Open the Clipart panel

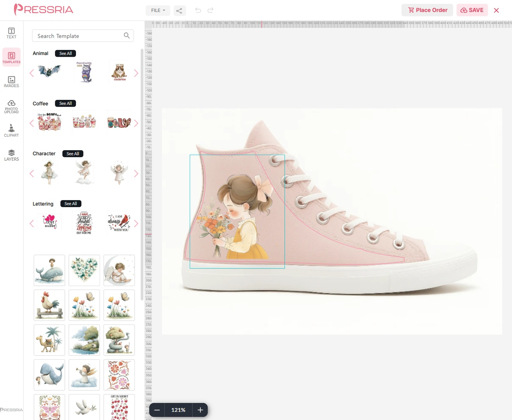(x=11, y=130)
